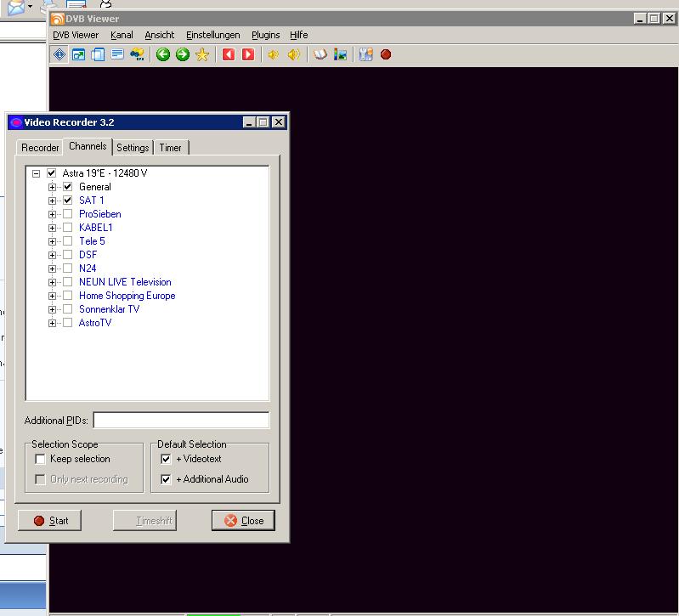
Task: Check the DSF channel checkbox
Action: tap(67, 255)
